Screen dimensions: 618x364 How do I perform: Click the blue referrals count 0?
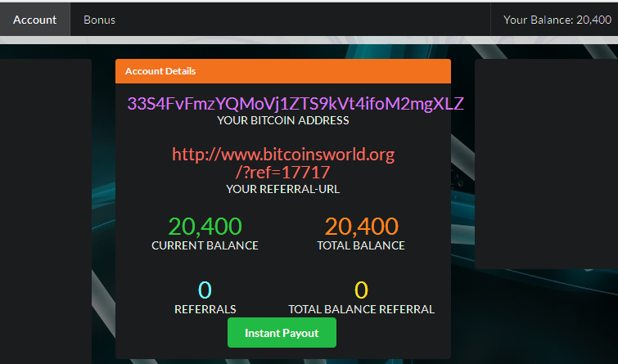pyautogui.click(x=205, y=290)
